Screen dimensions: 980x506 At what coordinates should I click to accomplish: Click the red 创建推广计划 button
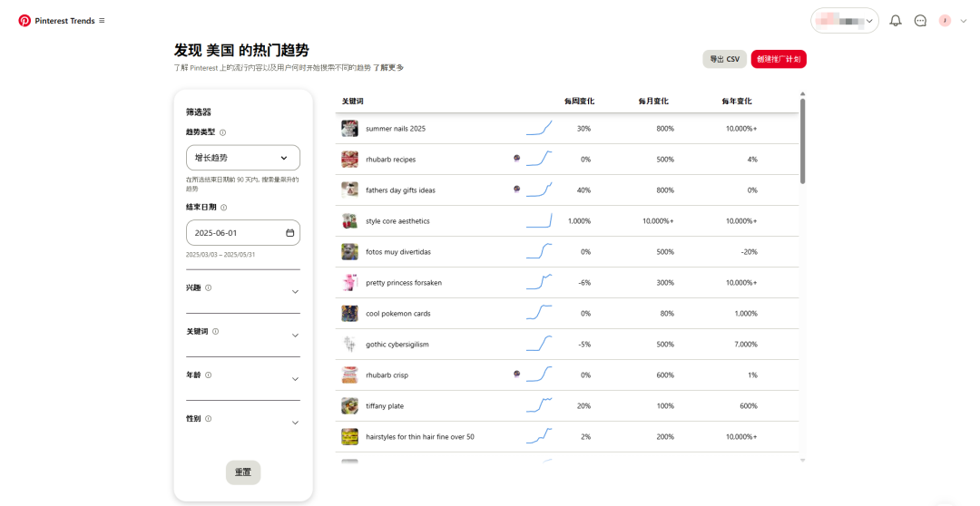[x=779, y=59]
